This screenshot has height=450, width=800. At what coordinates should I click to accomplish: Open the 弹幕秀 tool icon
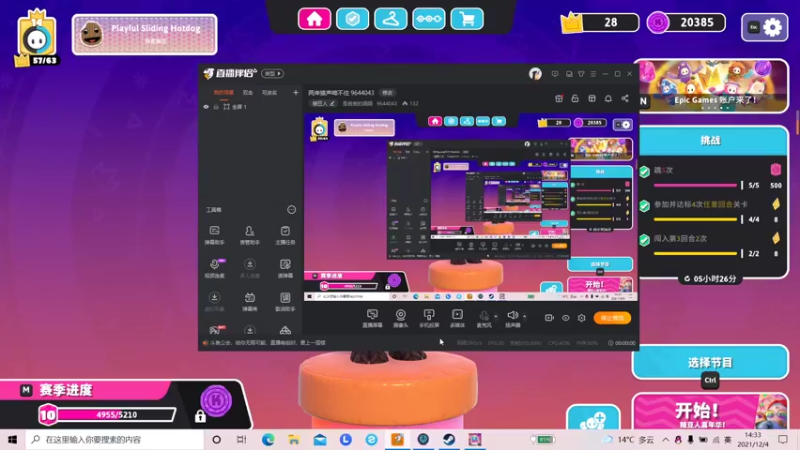pos(249,302)
